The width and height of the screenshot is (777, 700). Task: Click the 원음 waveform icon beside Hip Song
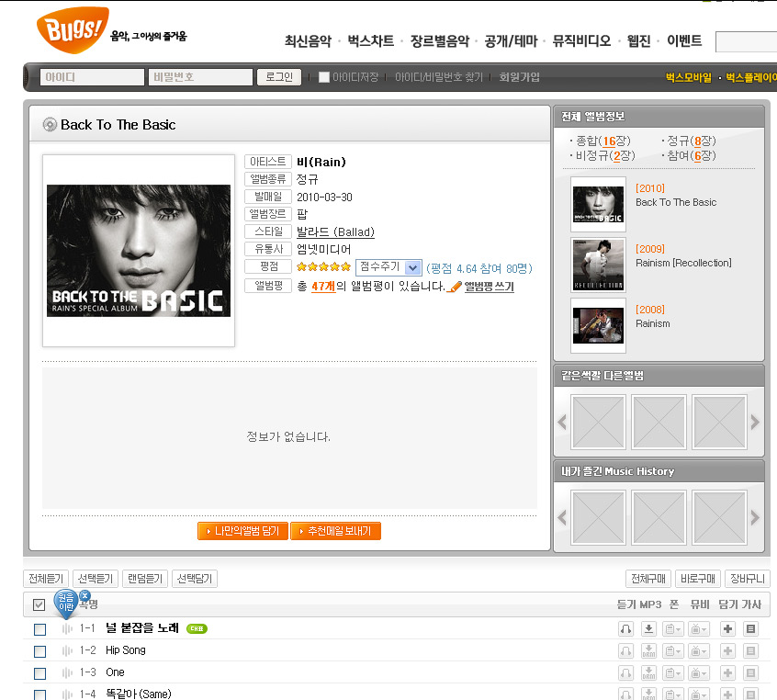(67, 650)
